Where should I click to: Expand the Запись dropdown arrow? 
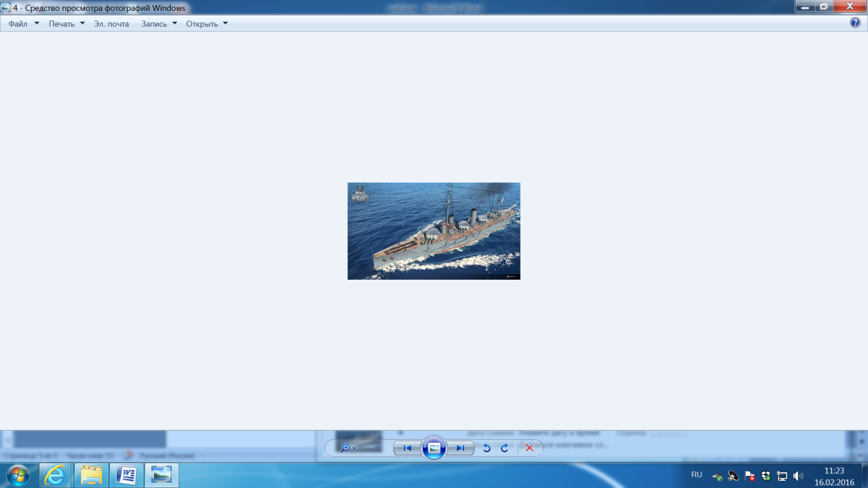(175, 24)
